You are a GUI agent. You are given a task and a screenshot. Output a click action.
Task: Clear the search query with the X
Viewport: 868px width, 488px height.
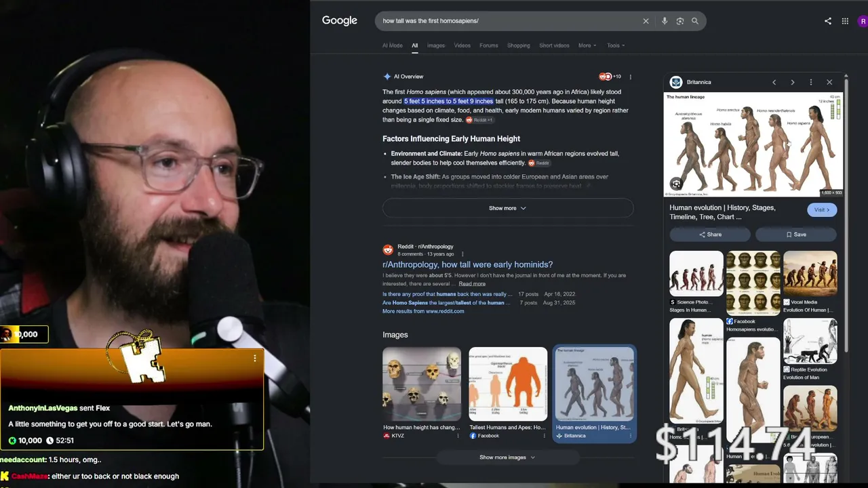pos(646,21)
